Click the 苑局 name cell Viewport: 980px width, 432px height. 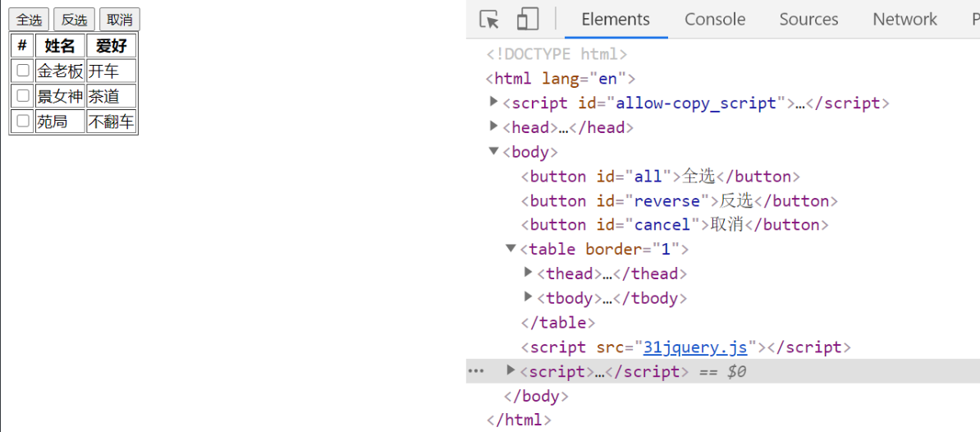[60, 122]
